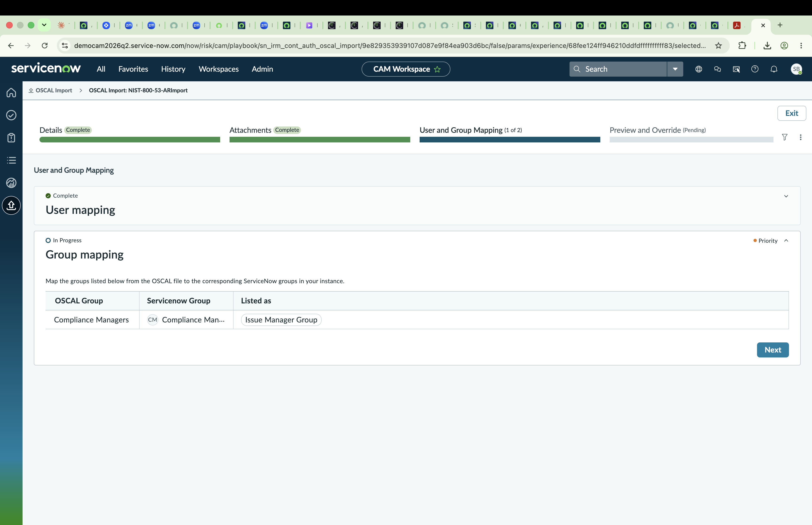The width and height of the screenshot is (812, 525).
Task: Open the OSCAL Import upload sidebar icon
Action: click(11, 206)
